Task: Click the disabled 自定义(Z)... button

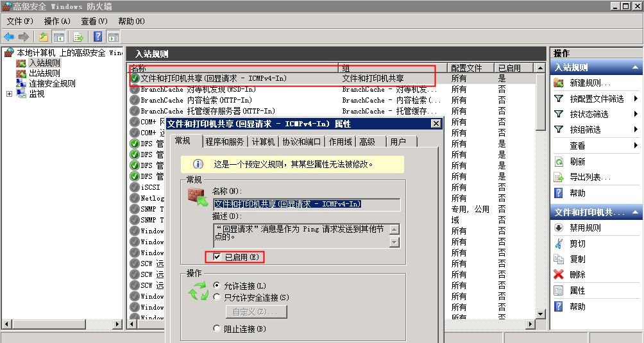Action: coord(257,312)
